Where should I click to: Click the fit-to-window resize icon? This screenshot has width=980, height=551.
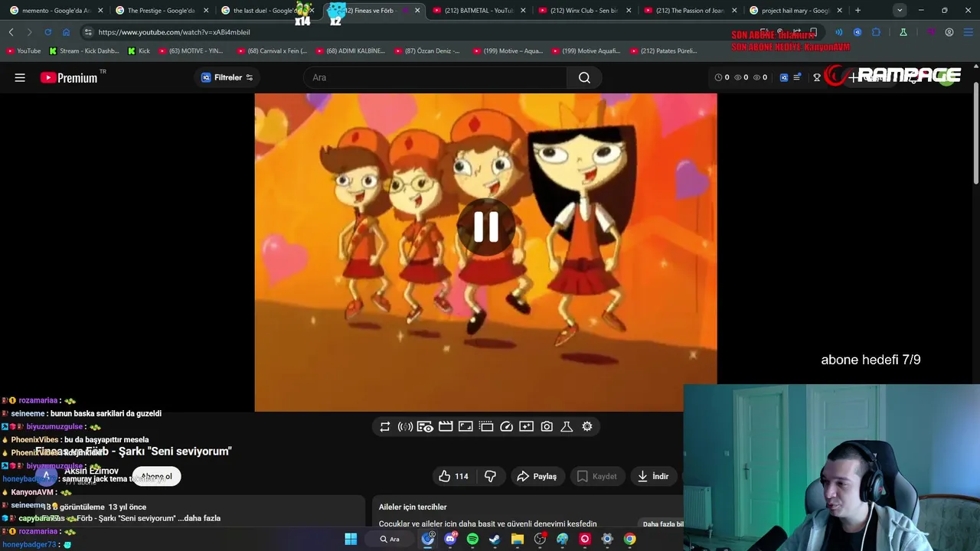tap(465, 427)
